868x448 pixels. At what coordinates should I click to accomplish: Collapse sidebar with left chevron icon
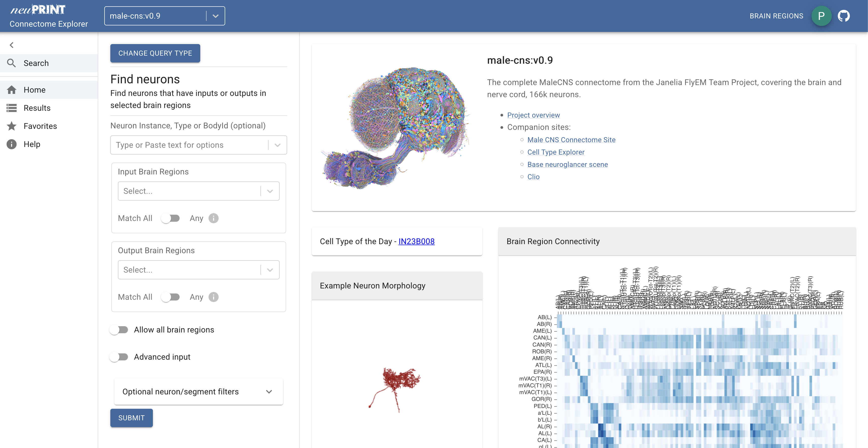[11, 45]
